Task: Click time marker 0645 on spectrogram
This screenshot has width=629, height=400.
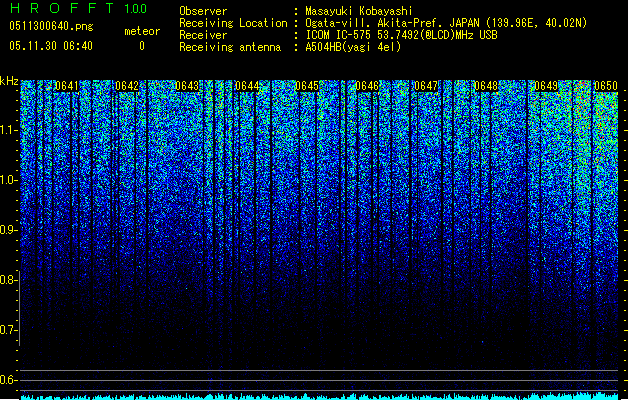Action: pos(307,86)
